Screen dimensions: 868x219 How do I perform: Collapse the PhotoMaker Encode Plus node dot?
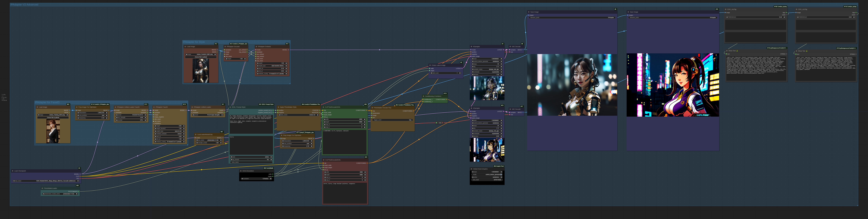pos(372,108)
